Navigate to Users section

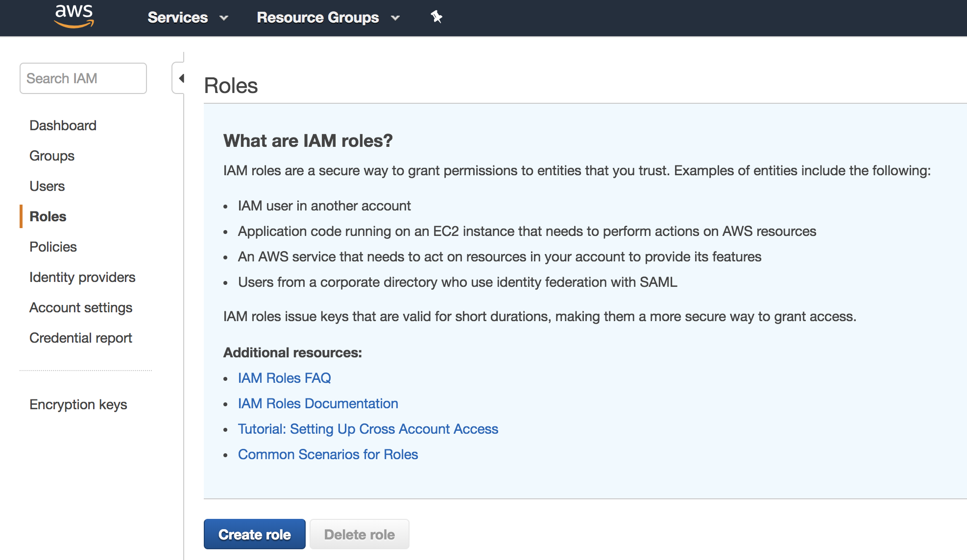pos(47,186)
